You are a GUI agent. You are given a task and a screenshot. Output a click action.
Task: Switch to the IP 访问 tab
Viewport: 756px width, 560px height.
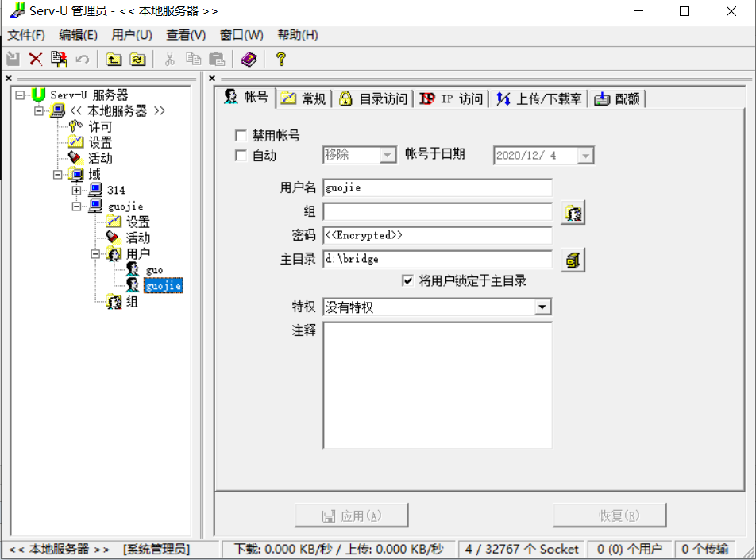(451, 98)
